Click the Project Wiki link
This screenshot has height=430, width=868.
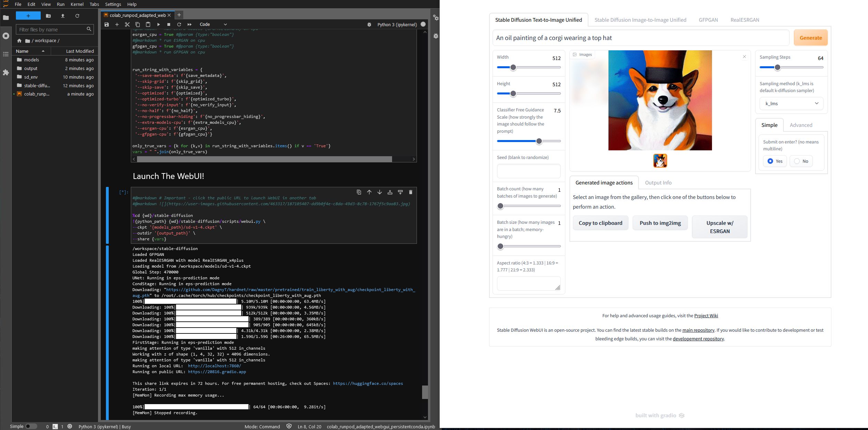(706, 316)
